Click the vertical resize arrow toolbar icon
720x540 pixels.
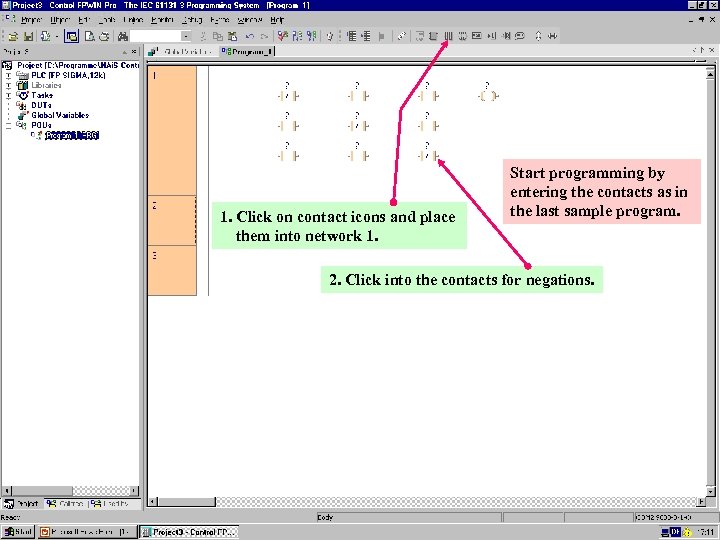pos(538,36)
